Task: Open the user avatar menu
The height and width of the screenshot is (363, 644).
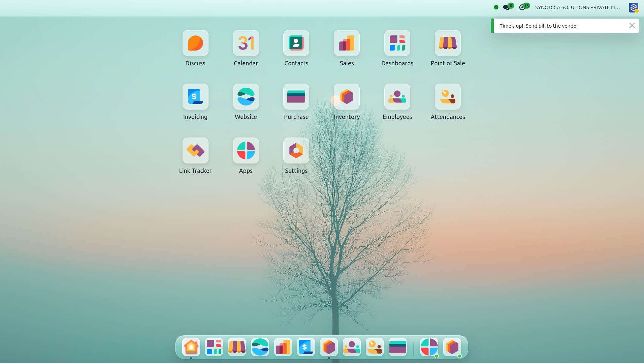Action: tap(633, 7)
